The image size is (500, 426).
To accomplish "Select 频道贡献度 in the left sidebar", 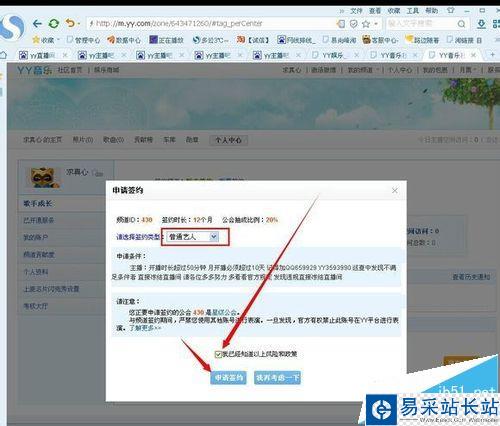I will coord(39,255).
